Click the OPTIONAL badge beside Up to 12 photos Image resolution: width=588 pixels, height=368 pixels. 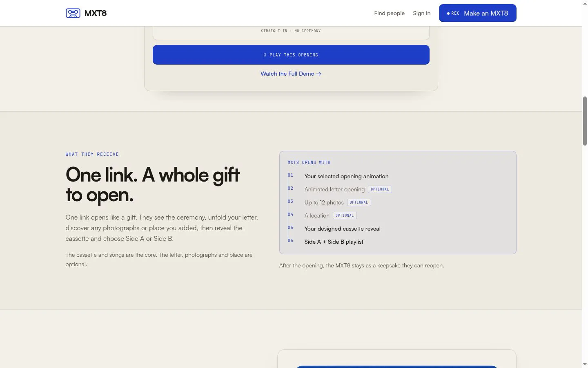(359, 202)
